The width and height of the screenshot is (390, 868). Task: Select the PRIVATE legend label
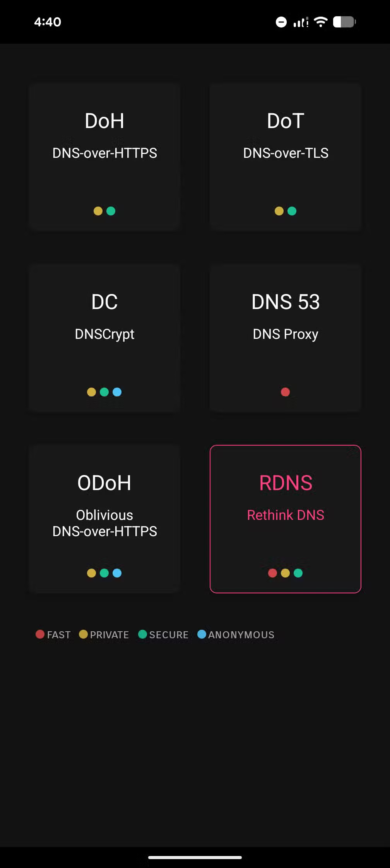click(109, 634)
